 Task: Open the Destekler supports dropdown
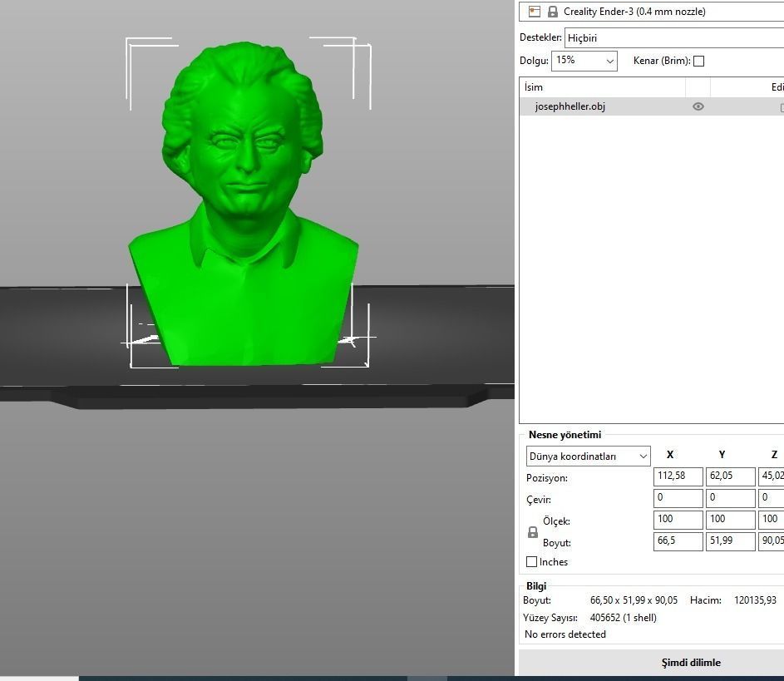674,38
